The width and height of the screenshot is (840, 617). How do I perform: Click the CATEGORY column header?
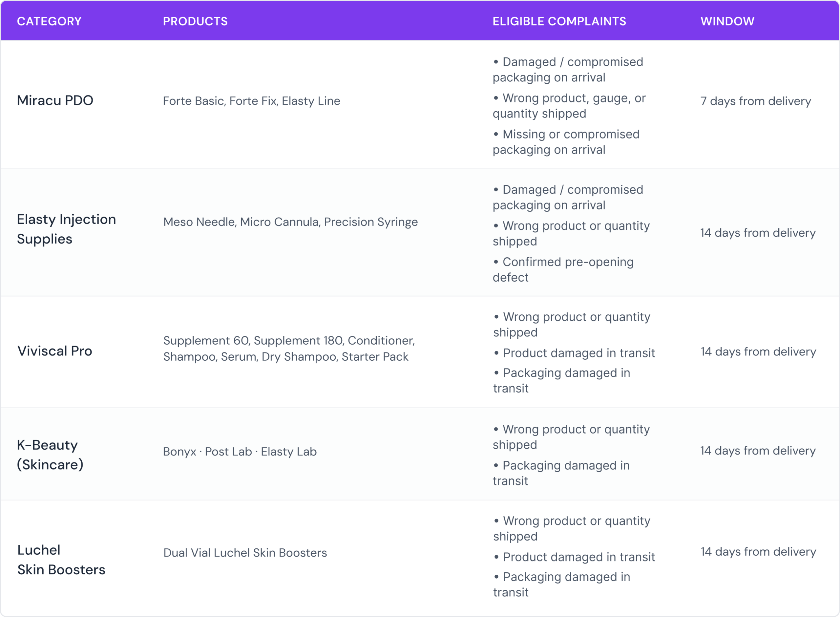[49, 21]
